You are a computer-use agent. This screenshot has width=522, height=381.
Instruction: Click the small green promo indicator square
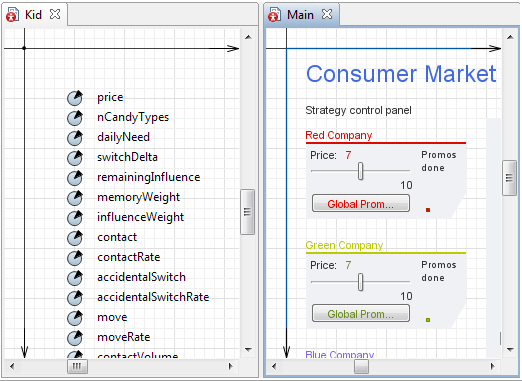coord(428,320)
